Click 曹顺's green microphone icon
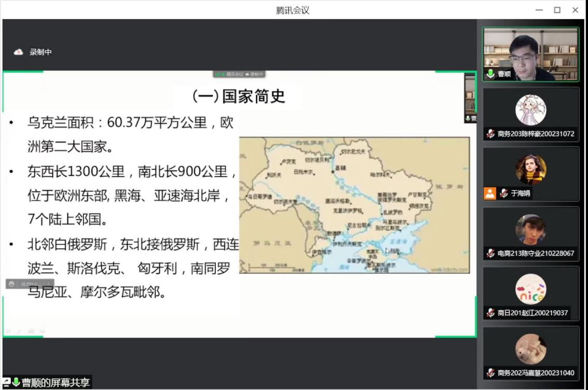The image size is (588, 390). click(x=490, y=74)
